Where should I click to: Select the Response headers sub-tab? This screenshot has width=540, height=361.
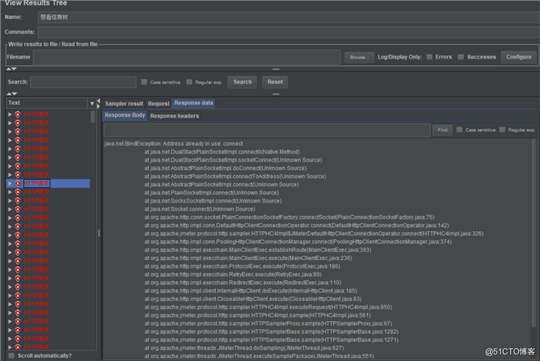coord(175,116)
